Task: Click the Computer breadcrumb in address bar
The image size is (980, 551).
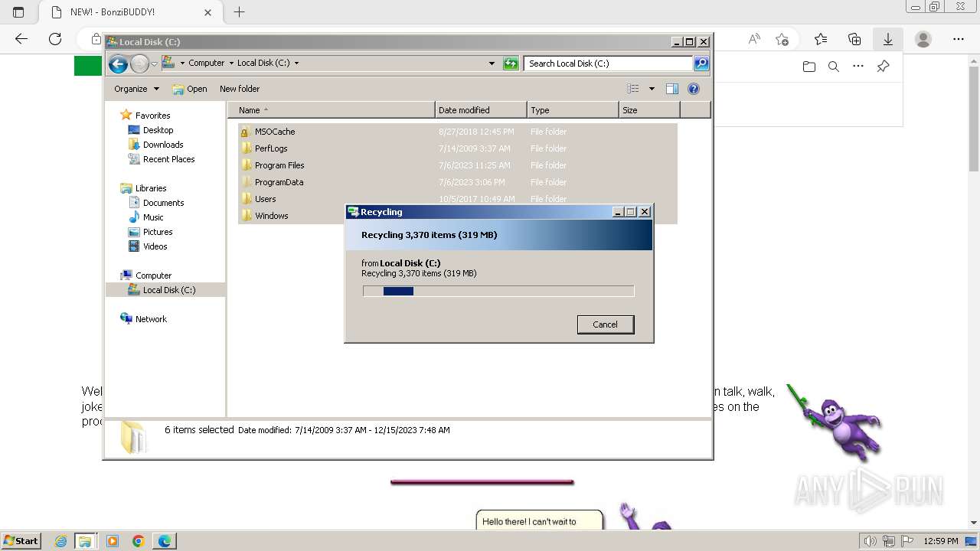Action: click(206, 63)
